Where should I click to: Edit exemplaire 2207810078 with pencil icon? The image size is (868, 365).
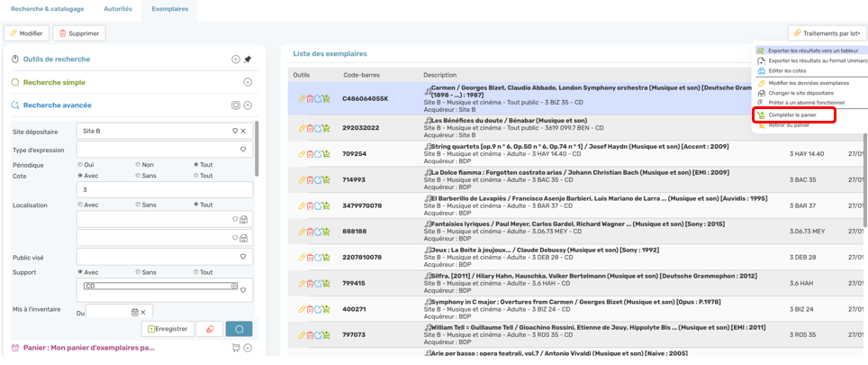(302, 258)
